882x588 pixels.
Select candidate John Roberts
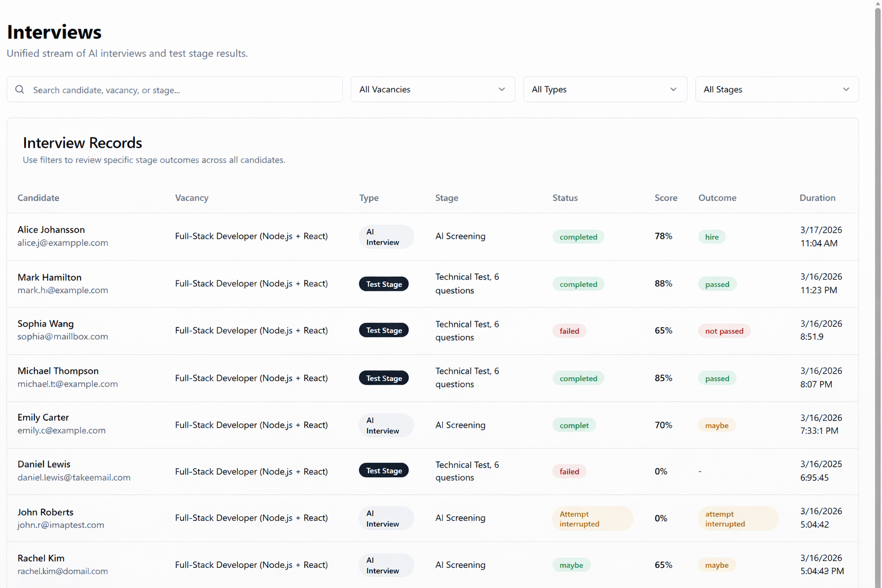(45, 512)
